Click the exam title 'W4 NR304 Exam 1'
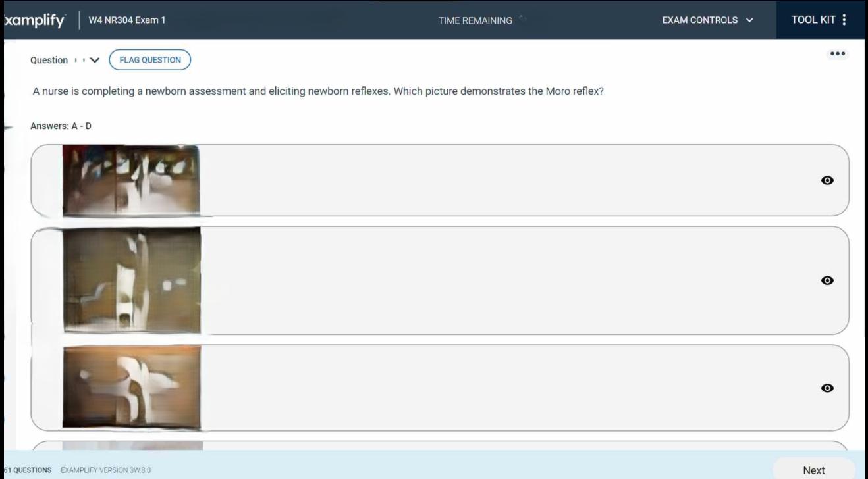Viewport: 868px width, 479px height. coord(127,20)
